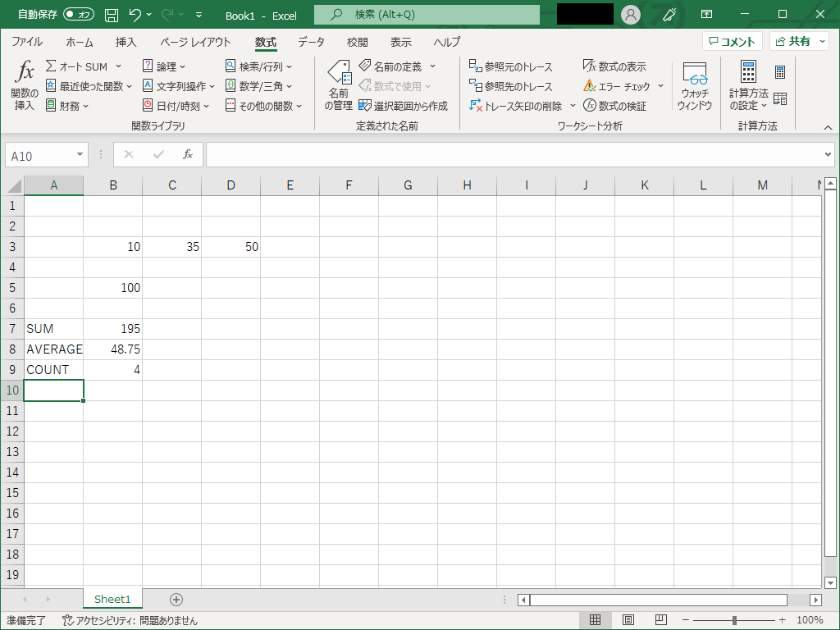
Task: Click 参照元のトレース Trace Precedents
Action: pyautogui.click(x=510, y=66)
